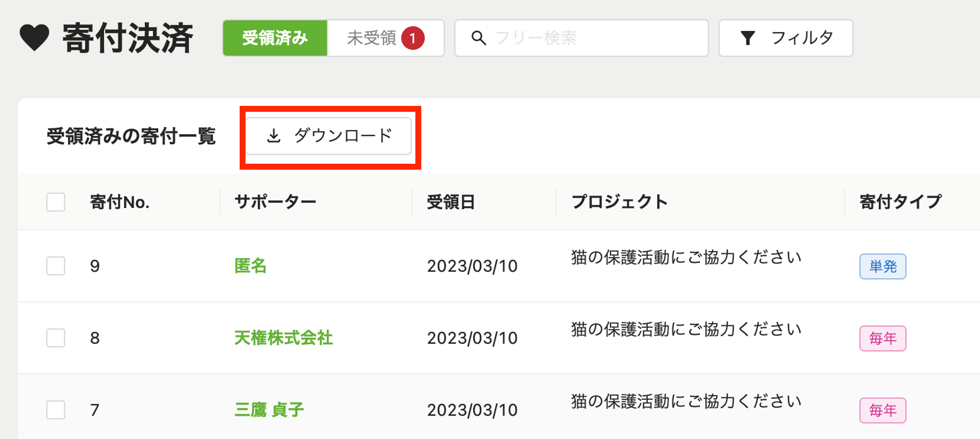
Task: Click the red unreceived count badge
Action: click(x=413, y=38)
